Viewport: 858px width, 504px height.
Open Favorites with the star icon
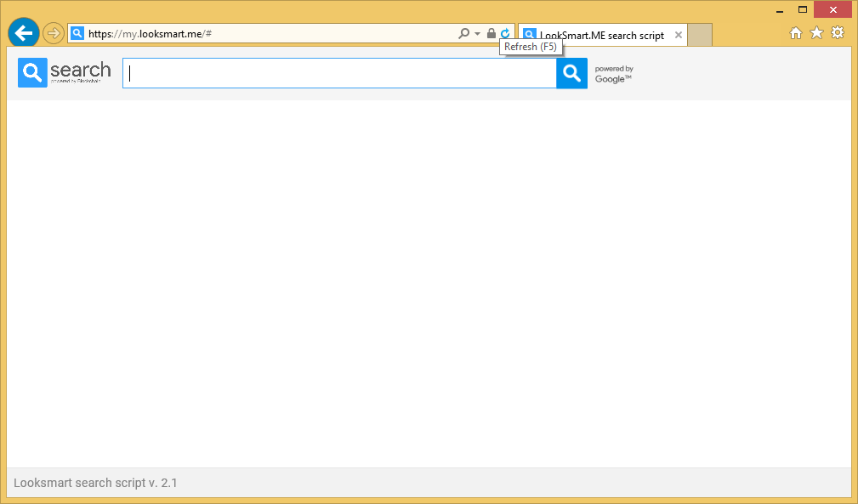pyautogui.click(x=816, y=33)
